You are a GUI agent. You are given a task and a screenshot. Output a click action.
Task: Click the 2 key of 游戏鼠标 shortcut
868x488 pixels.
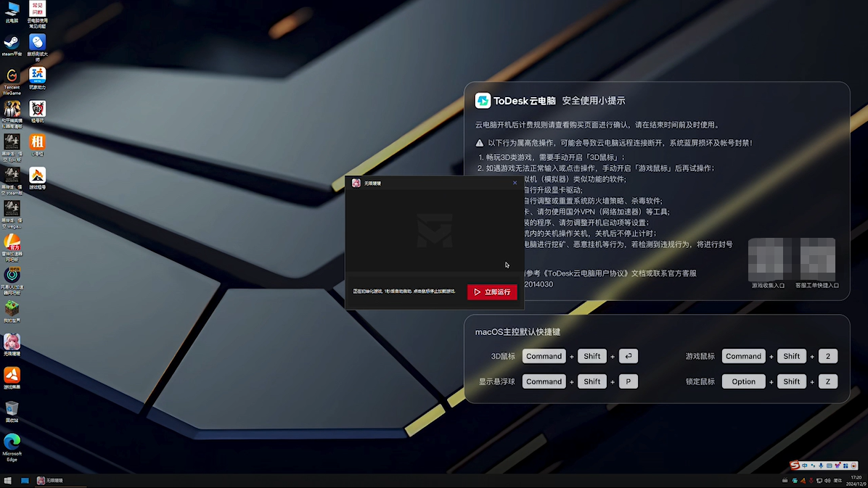click(827, 356)
